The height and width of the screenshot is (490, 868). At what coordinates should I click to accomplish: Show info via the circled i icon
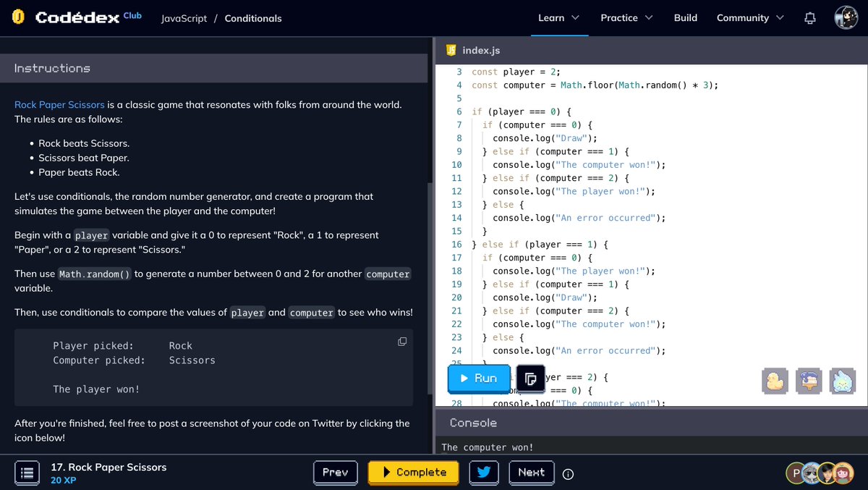click(568, 474)
